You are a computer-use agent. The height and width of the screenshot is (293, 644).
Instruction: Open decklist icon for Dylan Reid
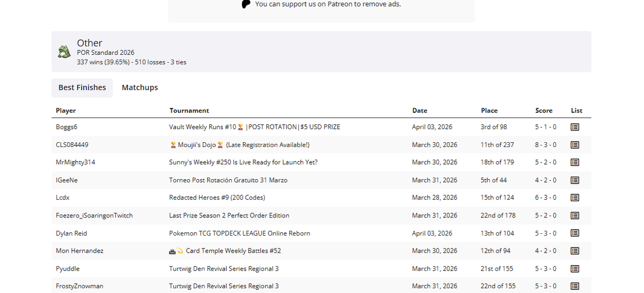pos(575,233)
